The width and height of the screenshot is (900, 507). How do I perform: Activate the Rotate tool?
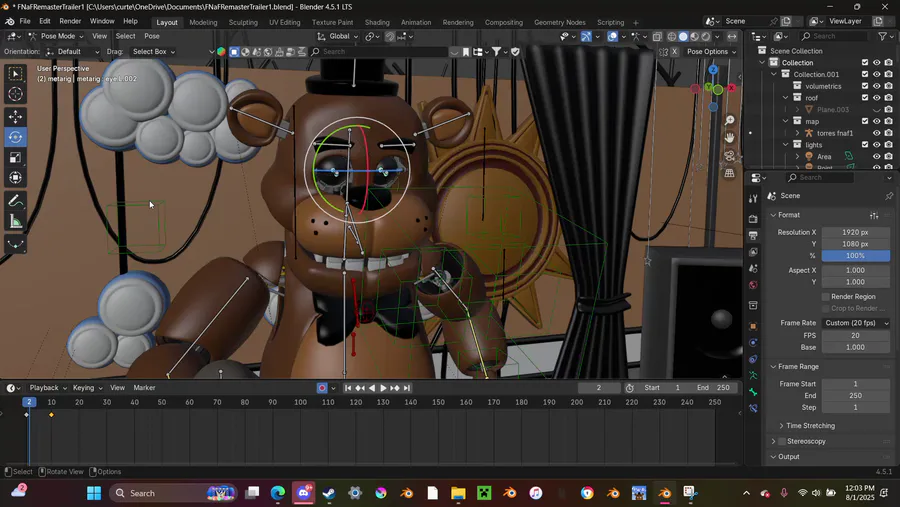15,137
